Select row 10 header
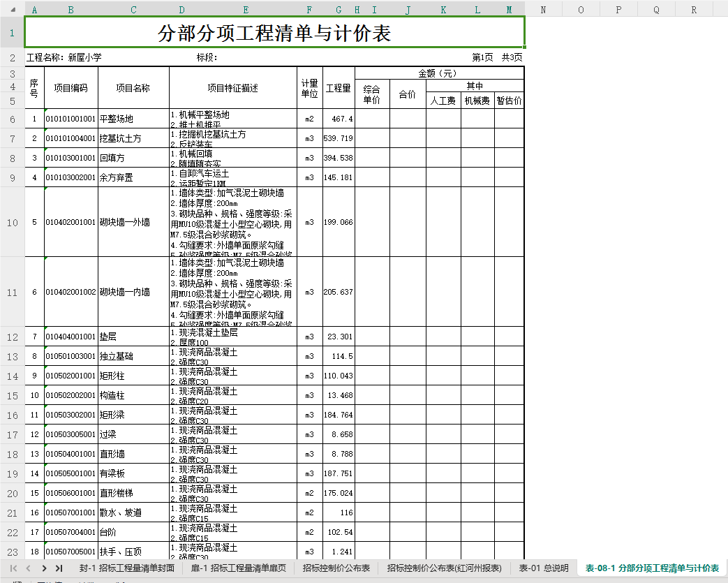 [x=12, y=222]
